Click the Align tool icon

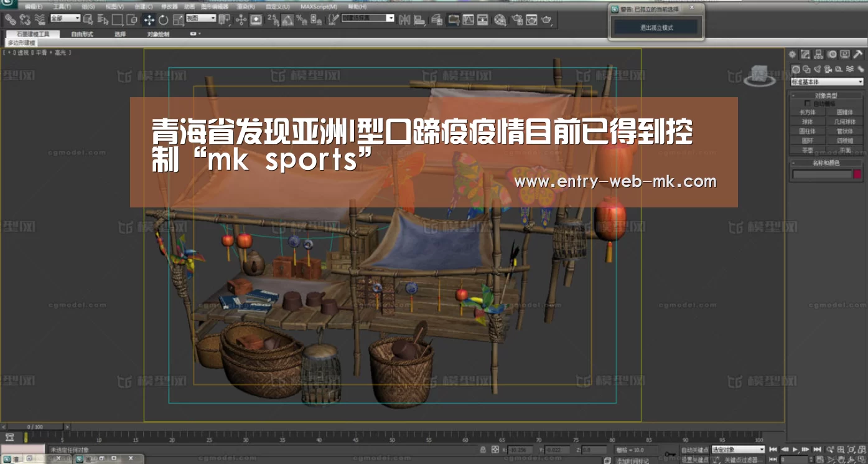pyautogui.click(x=419, y=19)
